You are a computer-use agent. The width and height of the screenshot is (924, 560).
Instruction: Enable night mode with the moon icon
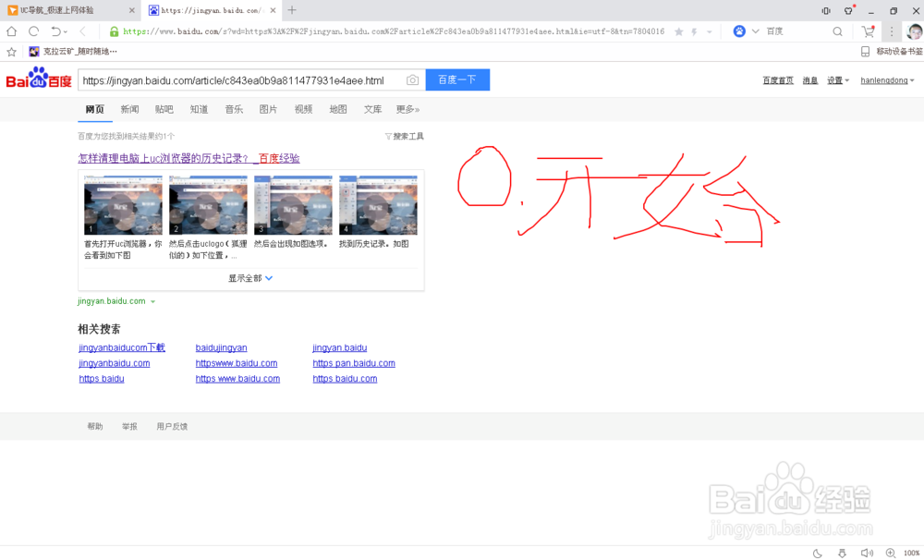[x=817, y=553]
